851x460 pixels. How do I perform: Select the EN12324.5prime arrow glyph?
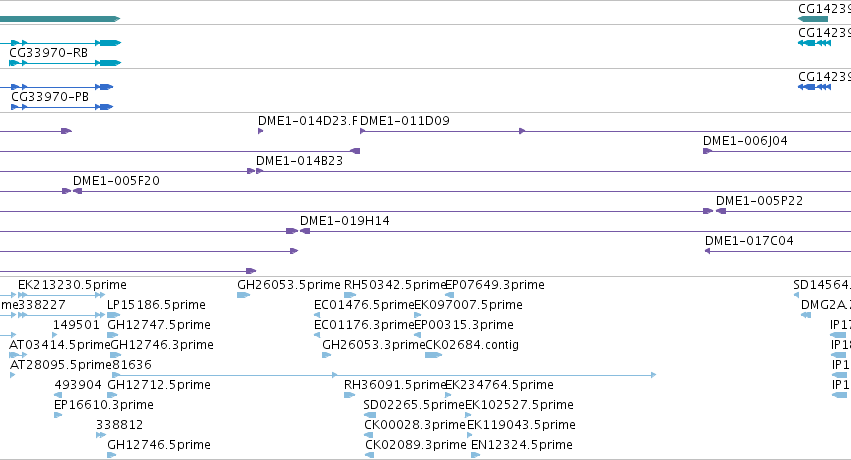click(x=475, y=455)
